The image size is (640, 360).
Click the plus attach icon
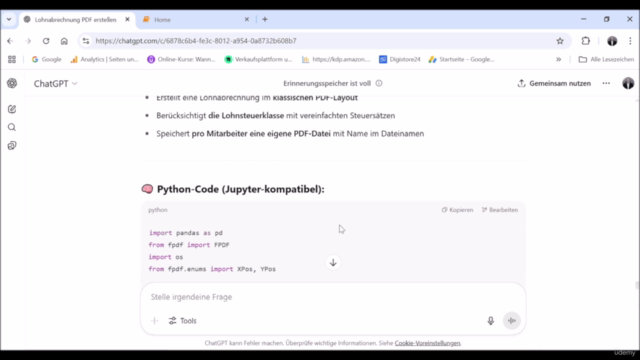154,321
